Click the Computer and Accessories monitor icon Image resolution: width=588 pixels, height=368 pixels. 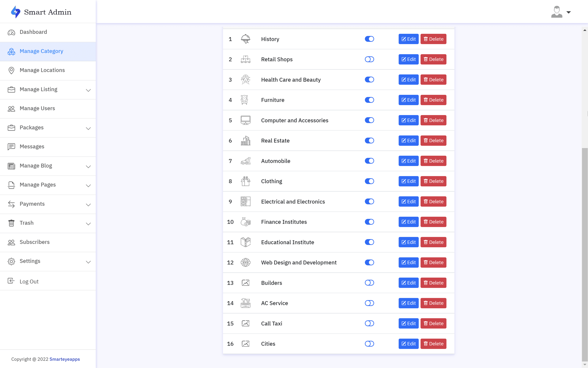pos(245,120)
